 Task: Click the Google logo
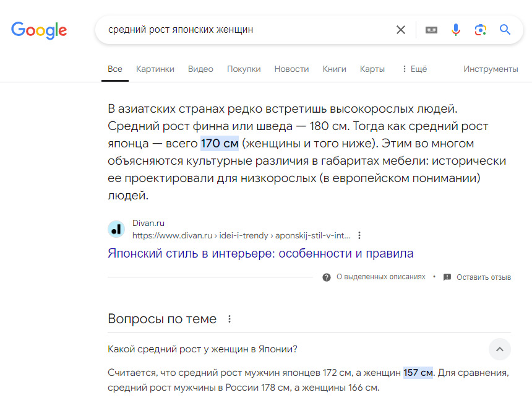(39, 30)
